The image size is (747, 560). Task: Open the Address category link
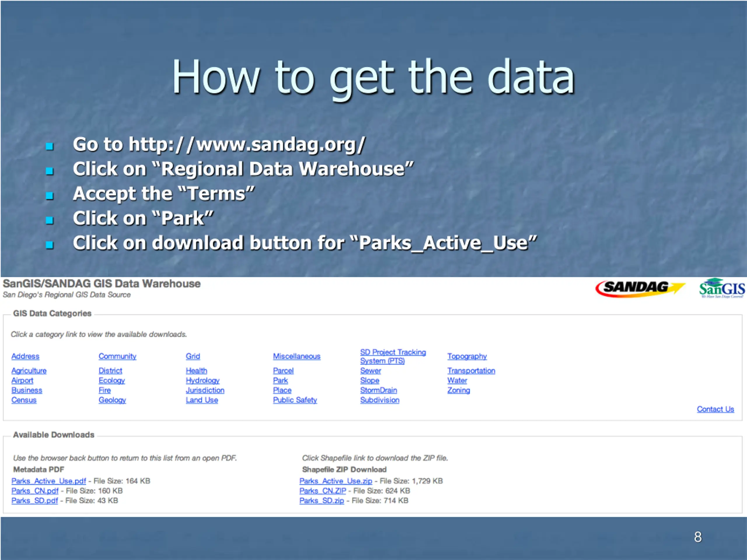point(25,356)
